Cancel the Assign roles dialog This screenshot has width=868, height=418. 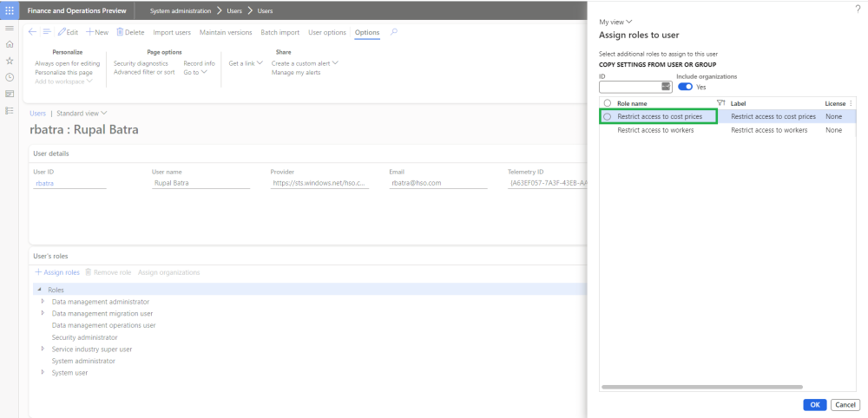point(845,405)
